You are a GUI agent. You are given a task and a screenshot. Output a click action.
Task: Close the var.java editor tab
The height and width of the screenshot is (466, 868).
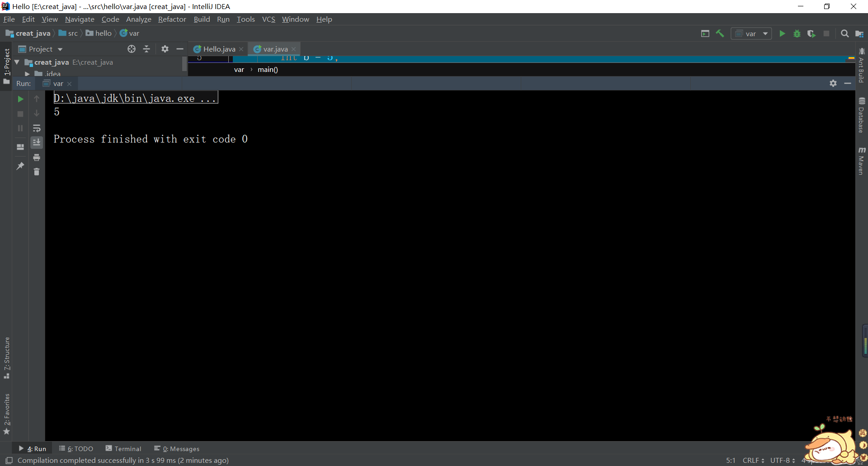[294, 49]
